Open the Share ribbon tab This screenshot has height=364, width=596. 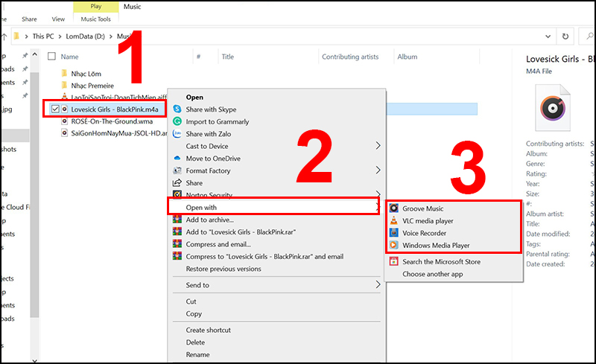click(29, 19)
